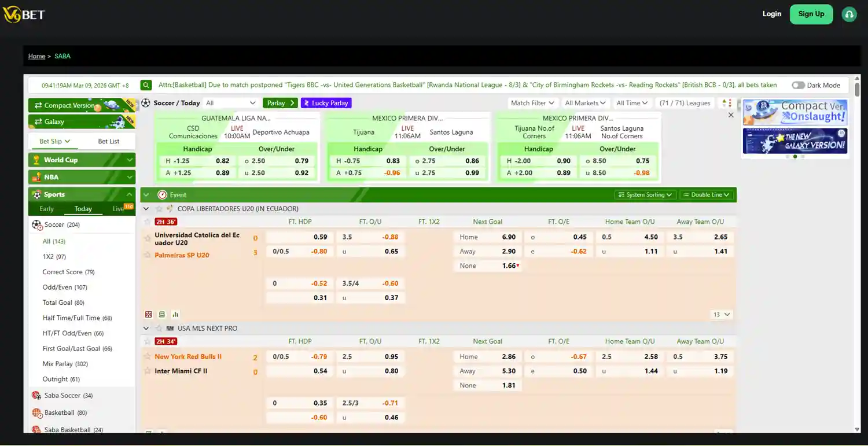Select the Early tab under Sports

[x=46, y=208]
